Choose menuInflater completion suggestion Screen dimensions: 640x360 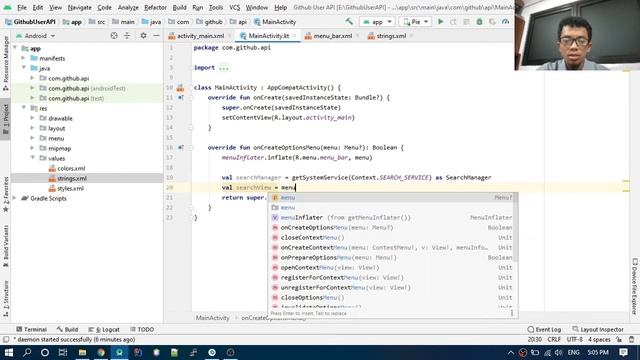click(392, 218)
